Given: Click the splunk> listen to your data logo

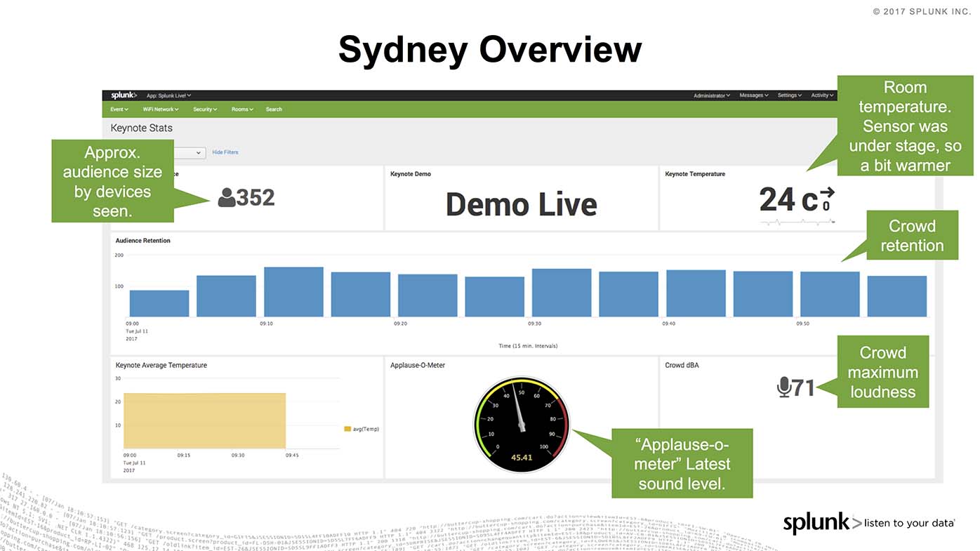Looking at the screenshot, I should pos(869,523).
